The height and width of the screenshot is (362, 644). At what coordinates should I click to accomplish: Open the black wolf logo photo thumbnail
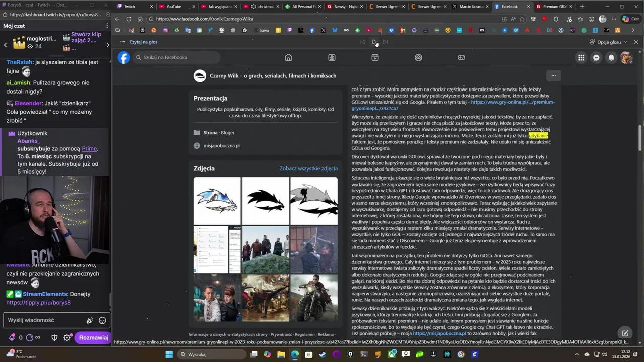tap(266, 201)
